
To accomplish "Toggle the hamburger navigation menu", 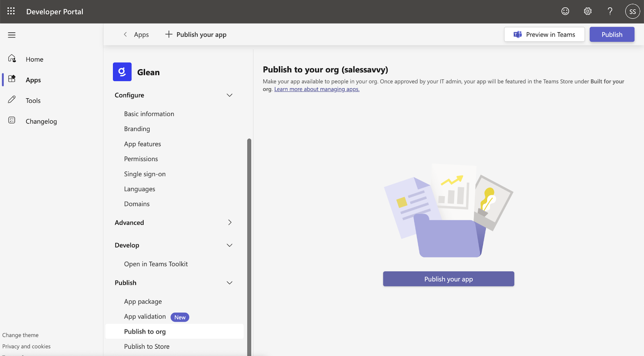I will pyautogui.click(x=12, y=35).
